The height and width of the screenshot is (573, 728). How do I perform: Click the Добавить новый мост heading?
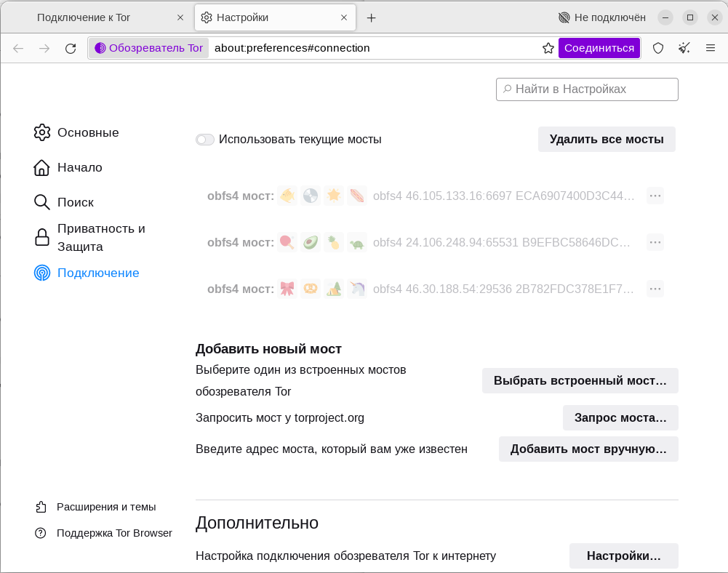pyautogui.click(x=268, y=349)
